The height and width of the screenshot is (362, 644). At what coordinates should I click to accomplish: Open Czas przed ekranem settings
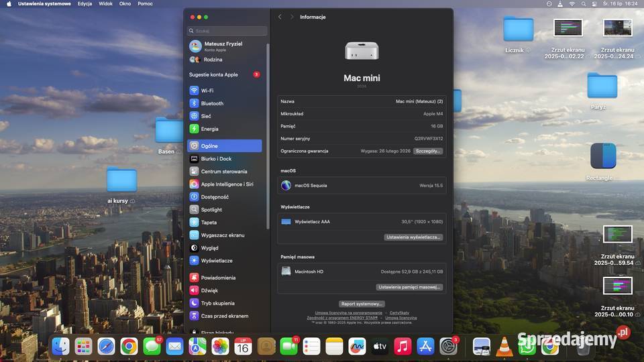[x=224, y=316]
